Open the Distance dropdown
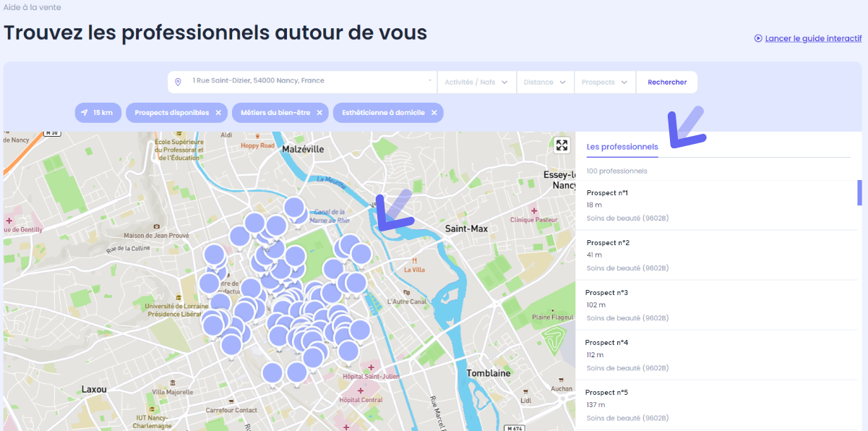The image size is (868, 431). [545, 82]
